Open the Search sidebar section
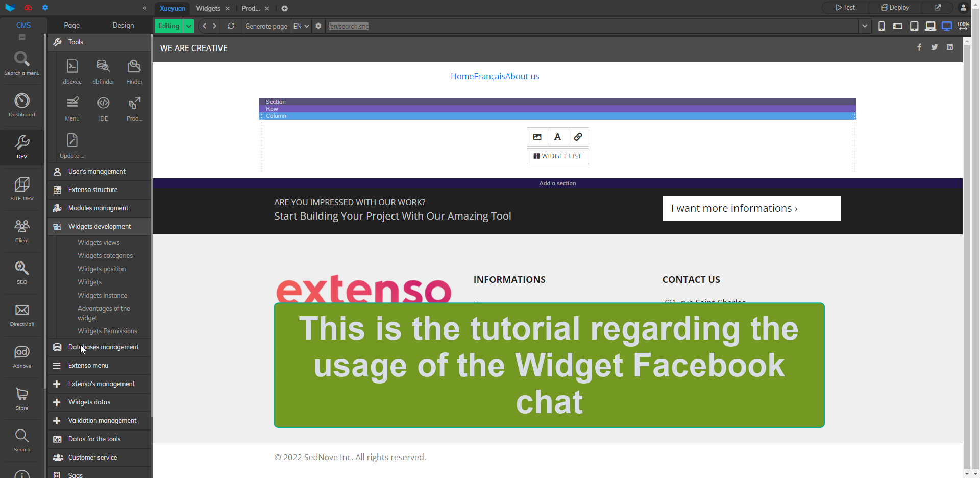Viewport: 980px width, 478px height. tap(22, 440)
